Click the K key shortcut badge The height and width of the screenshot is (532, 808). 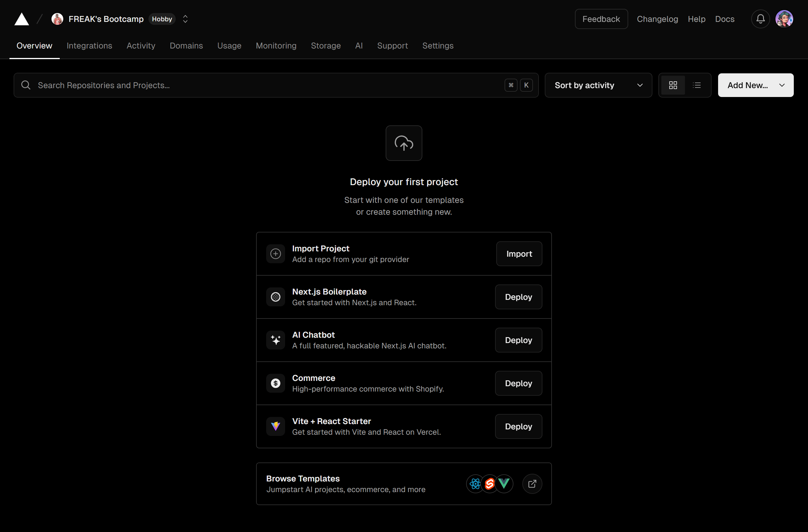(x=526, y=85)
